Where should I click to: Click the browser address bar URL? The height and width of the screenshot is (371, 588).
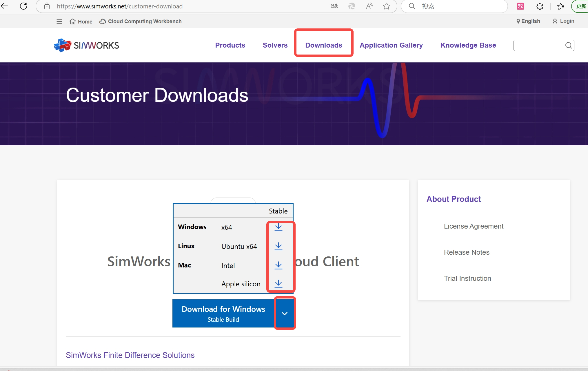[x=120, y=6]
